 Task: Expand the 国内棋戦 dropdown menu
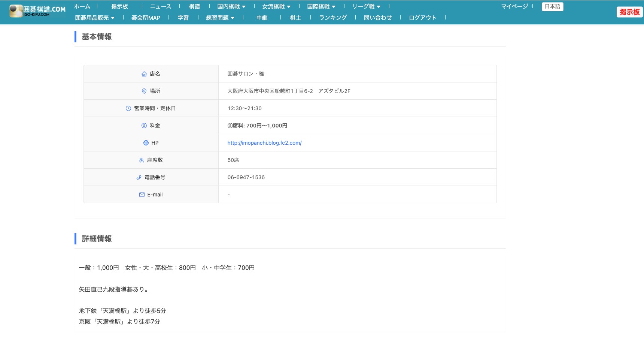(231, 6)
